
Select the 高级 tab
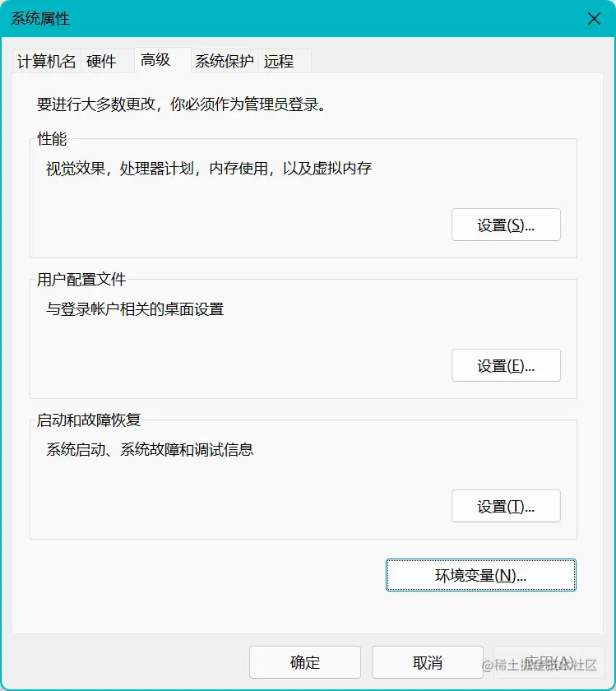point(156,61)
